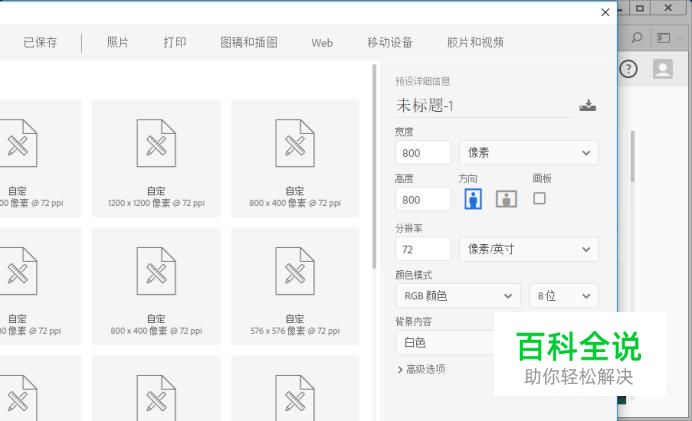Image resolution: width=692 pixels, height=421 pixels.
Task: Select portrait orientation icon
Action: [473, 199]
